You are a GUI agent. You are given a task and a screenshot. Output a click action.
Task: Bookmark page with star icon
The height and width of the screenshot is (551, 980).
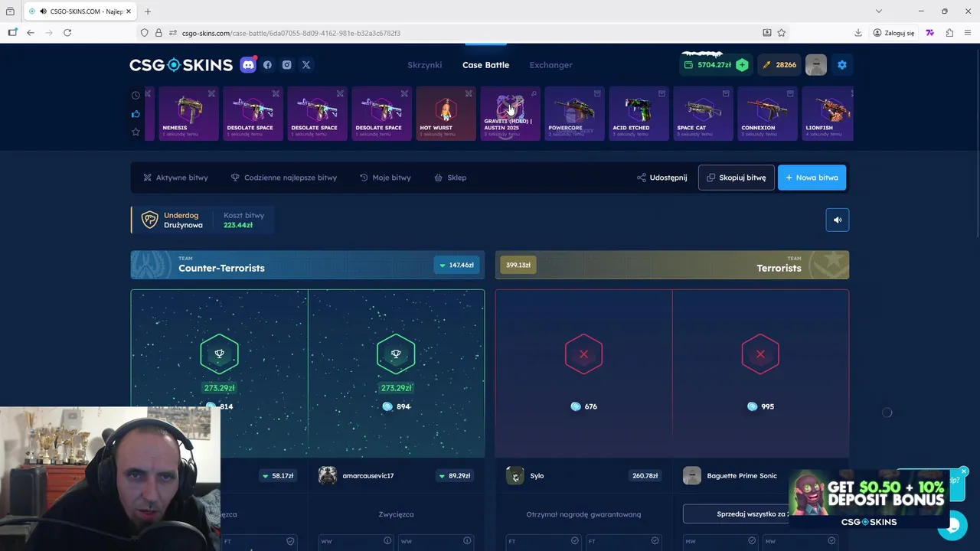pyautogui.click(x=782, y=33)
